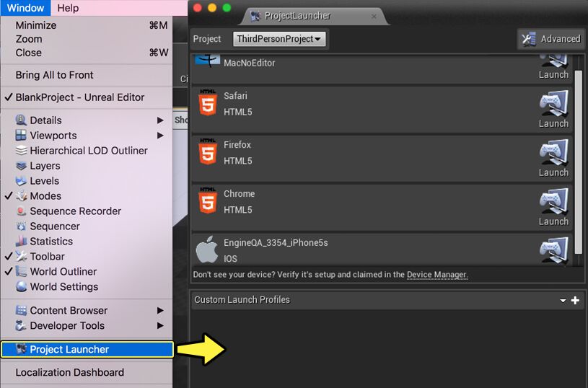Click the Statistics bar chart icon

tap(21, 241)
